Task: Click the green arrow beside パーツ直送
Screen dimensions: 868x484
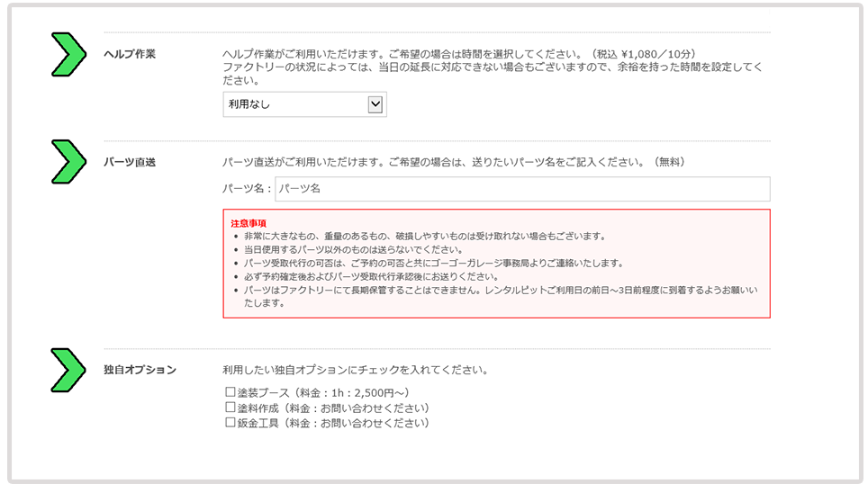Action: click(68, 162)
